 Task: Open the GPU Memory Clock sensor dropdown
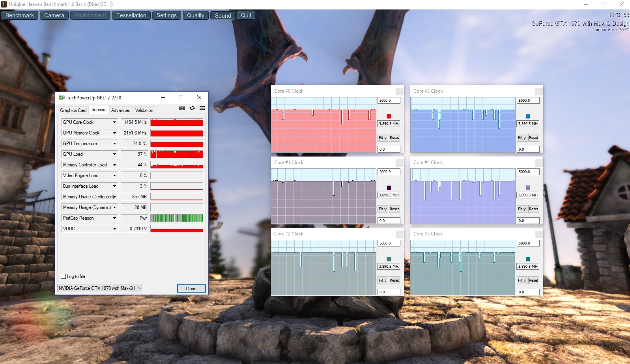point(114,133)
